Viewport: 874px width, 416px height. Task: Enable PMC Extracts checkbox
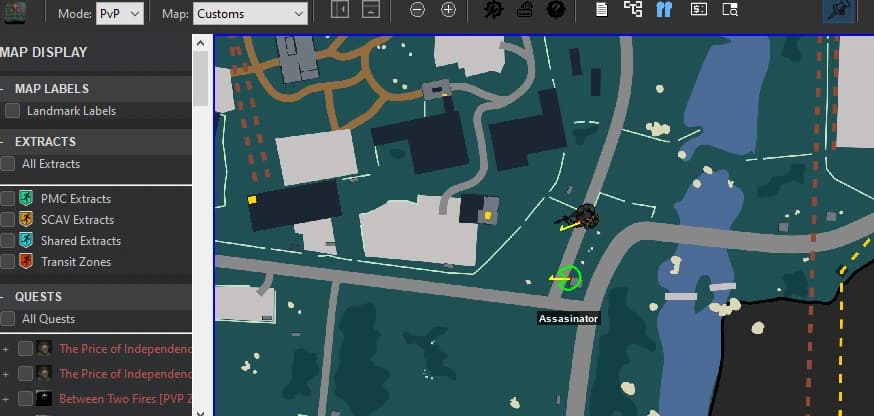7,199
